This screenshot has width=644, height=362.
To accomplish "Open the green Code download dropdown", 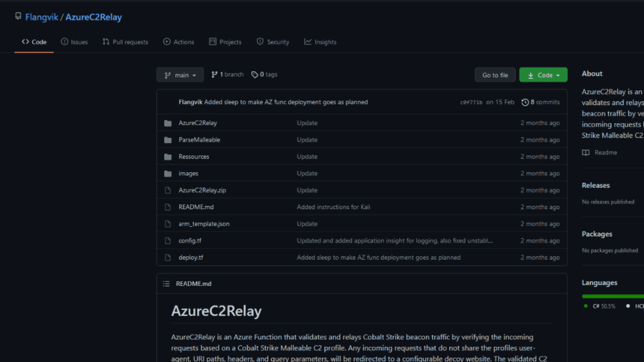I will 543,75.
